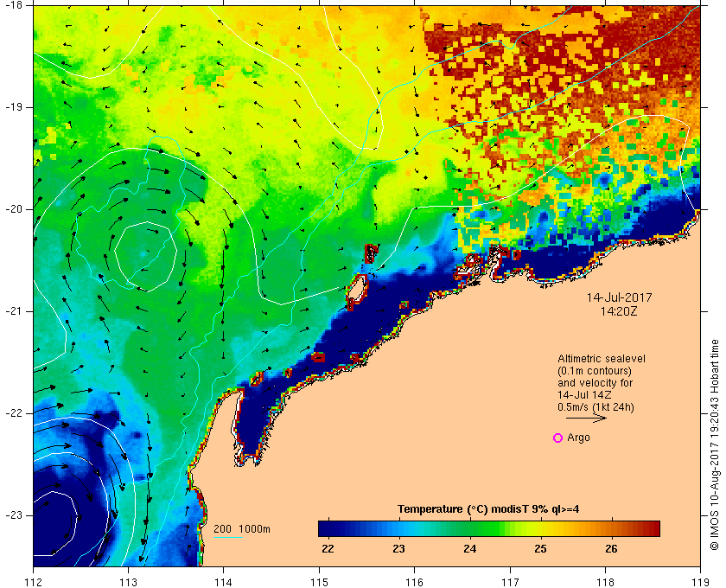Click latitude axis label '-22'

(13, 413)
